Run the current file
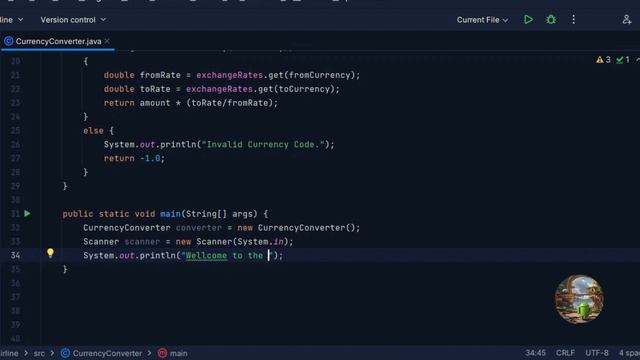Viewport: 640px width, 360px height. [x=528, y=20]
